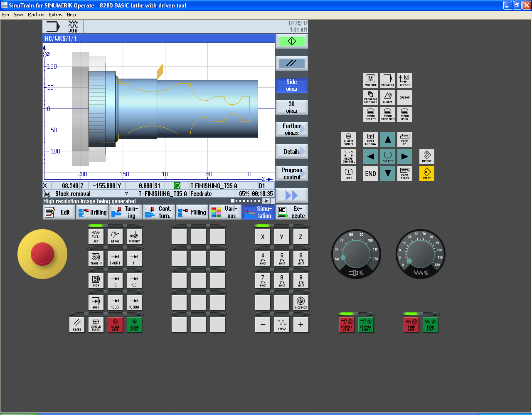Toggle the WCS MCS key
532x415 pixels.
coord(301,303)
